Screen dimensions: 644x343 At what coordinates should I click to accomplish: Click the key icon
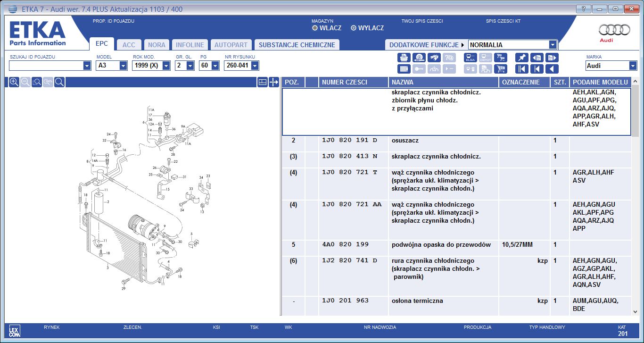pos(419,69)
